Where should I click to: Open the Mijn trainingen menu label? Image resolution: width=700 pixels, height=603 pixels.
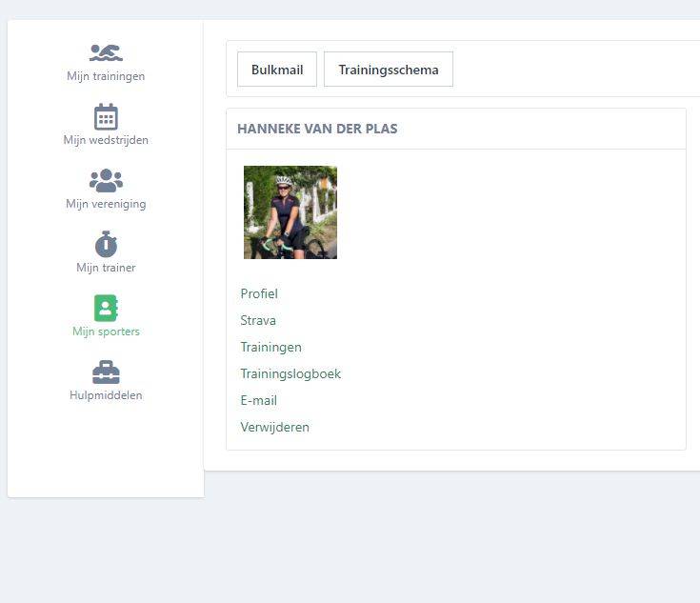click(x=106, y=76)
